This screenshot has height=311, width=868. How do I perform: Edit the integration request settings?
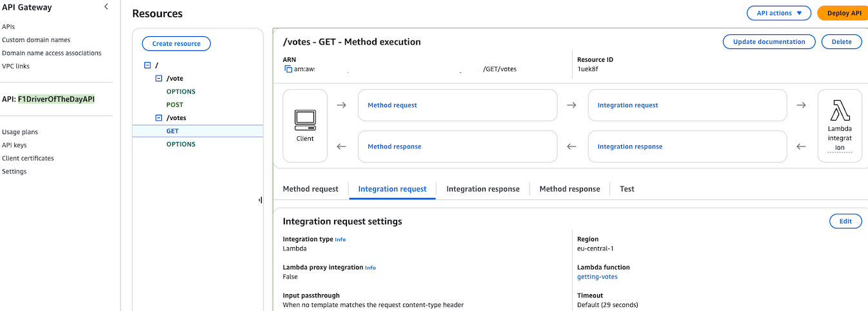(845, 221)
